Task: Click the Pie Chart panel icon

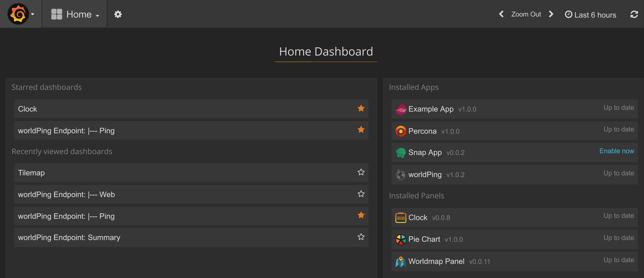Action: [x=400, y=240]
